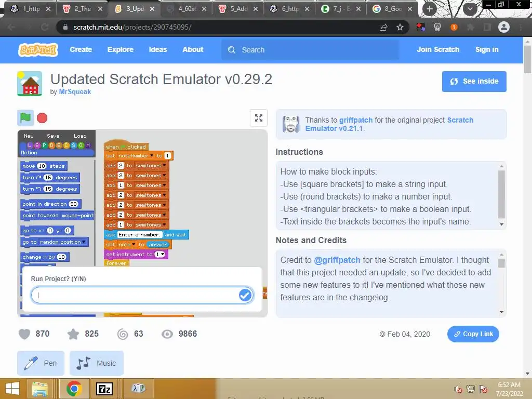This screenshot has width=532, height=399.
Task: Switch to tab 5_Add
Action: 238,9
